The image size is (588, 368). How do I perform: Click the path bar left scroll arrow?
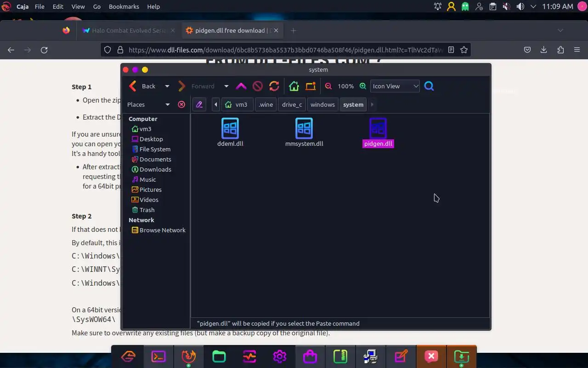click(x=216, y=104)
